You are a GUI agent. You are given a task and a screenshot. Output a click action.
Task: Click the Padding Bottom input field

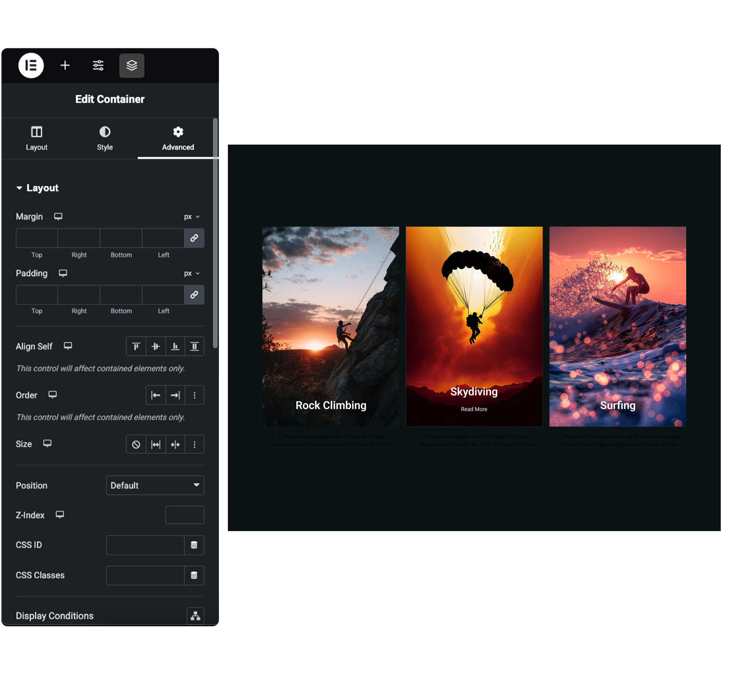[121, 295]
